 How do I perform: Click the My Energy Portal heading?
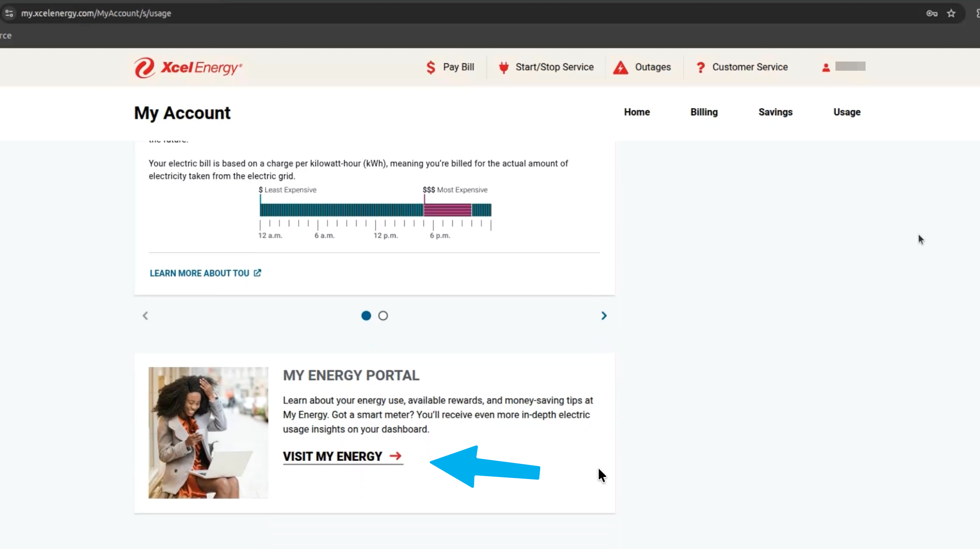(x=351, y=375)
